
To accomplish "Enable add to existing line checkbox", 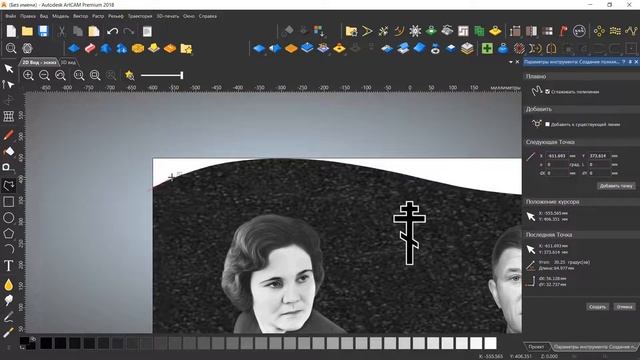I will point(547,124).
